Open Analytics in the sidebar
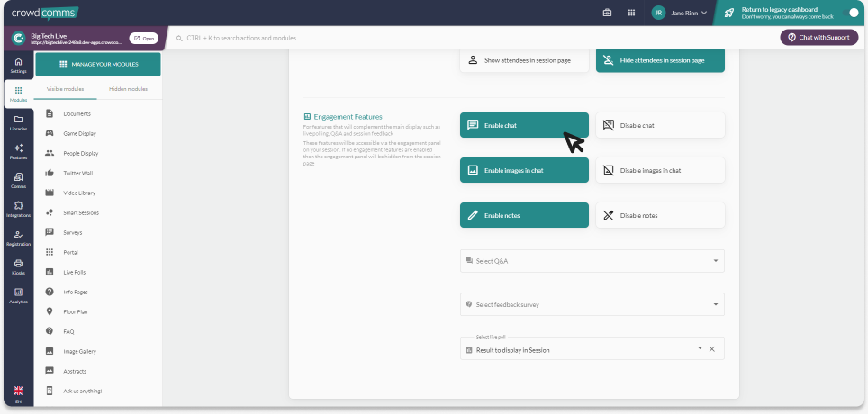 point(18,295)
